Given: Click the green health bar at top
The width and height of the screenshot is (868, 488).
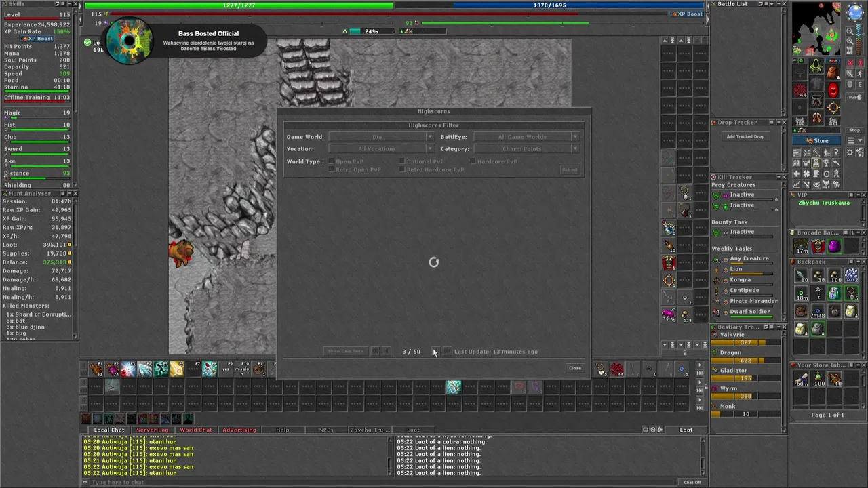Looking at the screenshot, I should 239,5.
